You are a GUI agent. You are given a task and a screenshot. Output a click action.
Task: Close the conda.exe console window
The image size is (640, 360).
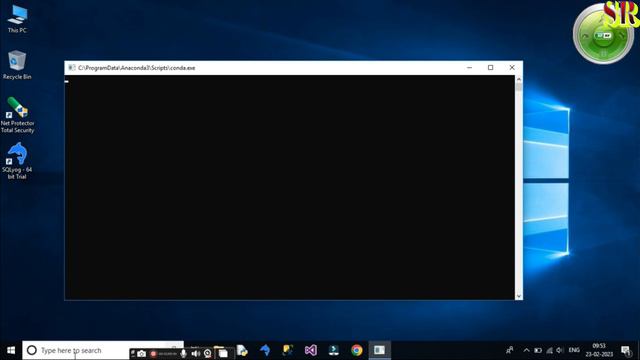512,68
